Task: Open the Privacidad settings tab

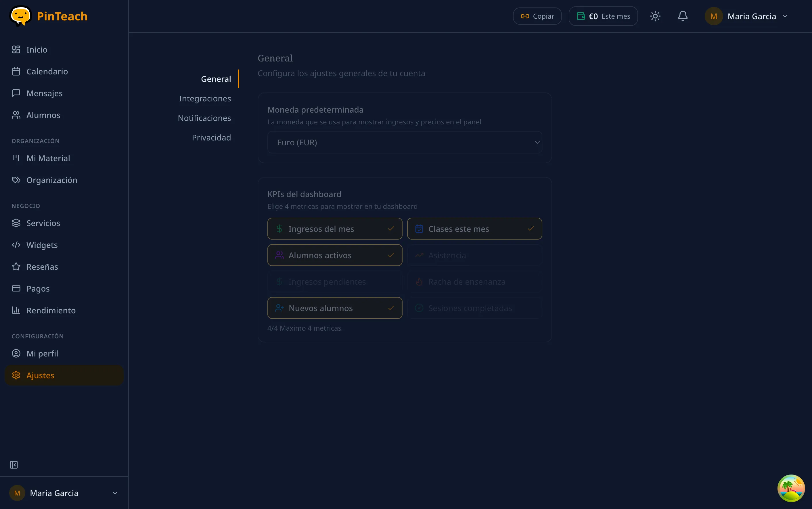Action: 211,137
